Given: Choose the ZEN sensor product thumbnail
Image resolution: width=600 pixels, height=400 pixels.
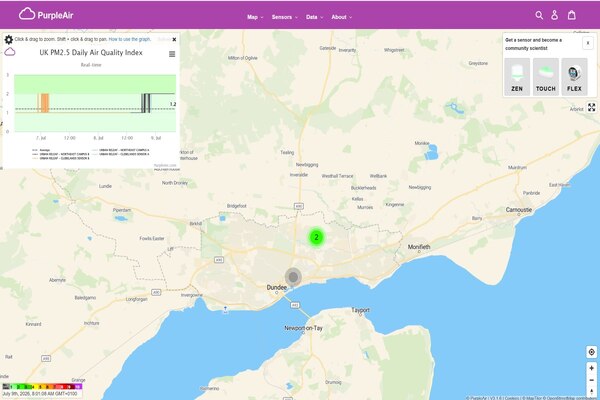Looking at the screenshot, I should pos(517,77).
